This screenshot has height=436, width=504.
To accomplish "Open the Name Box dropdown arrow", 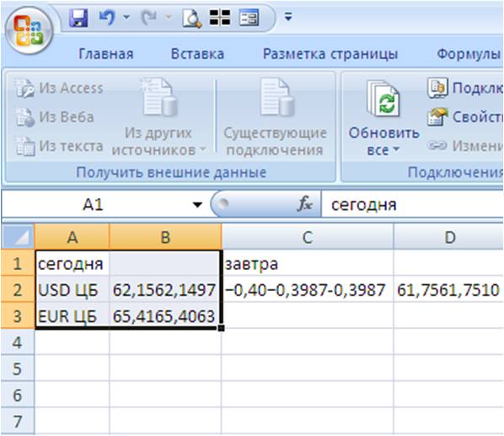I will (x=197, y=204).
